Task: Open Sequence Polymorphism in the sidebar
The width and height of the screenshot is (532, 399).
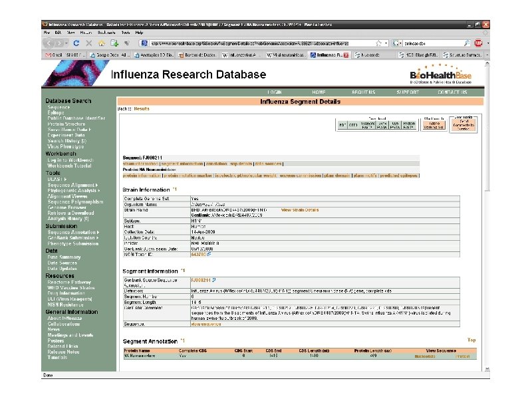Action: coord(75,202)
